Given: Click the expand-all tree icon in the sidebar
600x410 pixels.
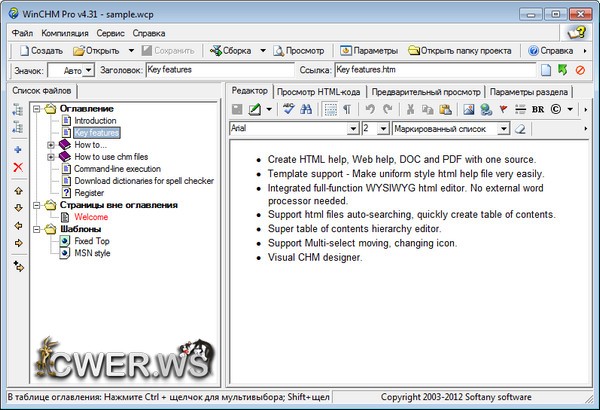Looking at the screenshot, I should click(x=18, y=109).
